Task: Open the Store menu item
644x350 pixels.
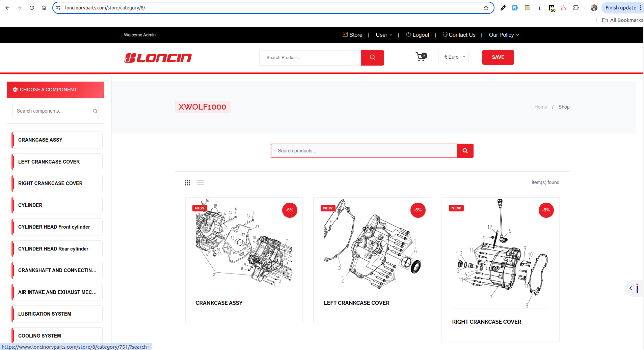Action: point(353,35)
